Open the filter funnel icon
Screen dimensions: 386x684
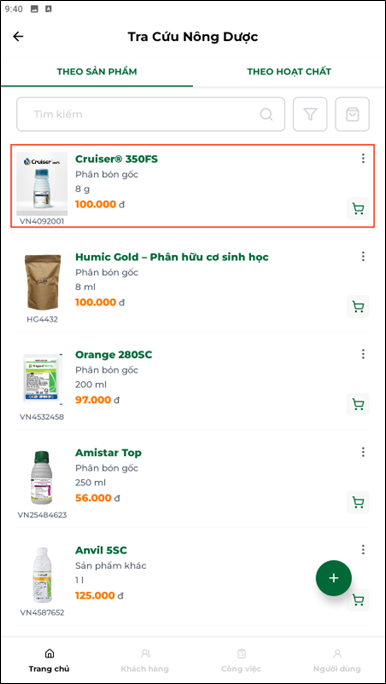310,114
